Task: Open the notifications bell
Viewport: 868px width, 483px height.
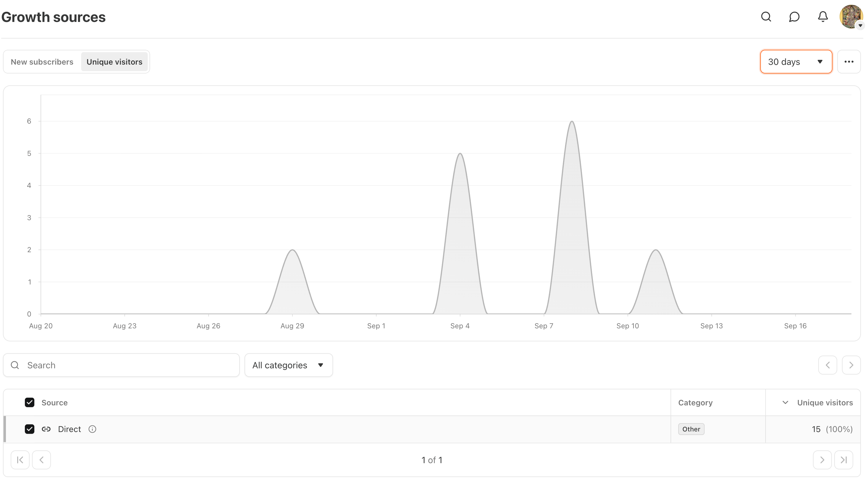Action: 823,17
